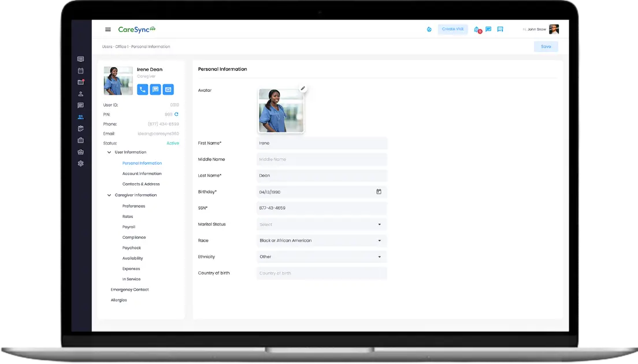Screen dimensions: 638x364
Task: Open the hamburger menu beside the CareSync logo
Action: (x=107, y=29)
